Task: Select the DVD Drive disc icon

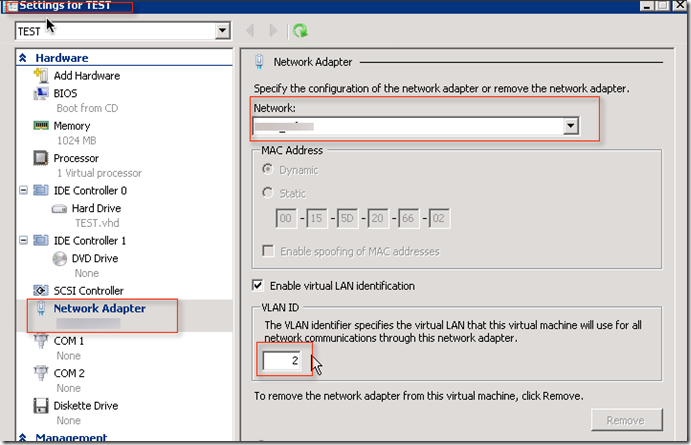Action: coord(59,259)
